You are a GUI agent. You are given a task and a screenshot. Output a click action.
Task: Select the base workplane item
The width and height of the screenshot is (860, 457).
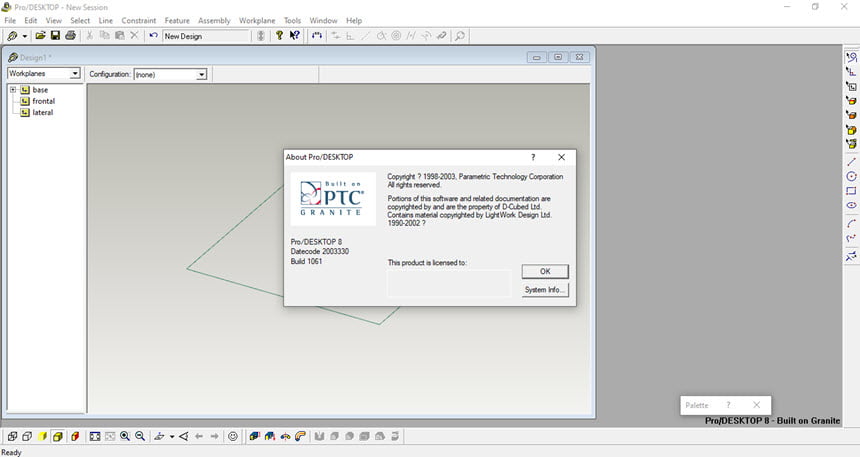[x=40, y=89]
